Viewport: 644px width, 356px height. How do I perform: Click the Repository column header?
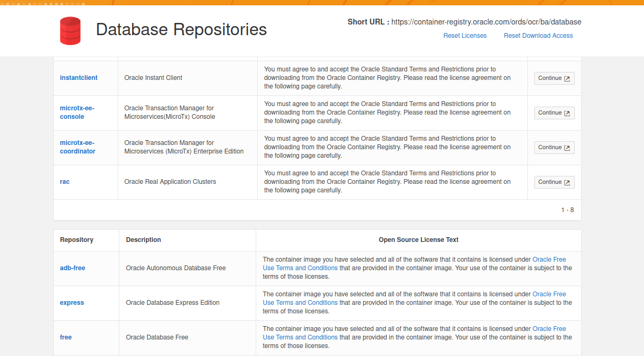76,240
